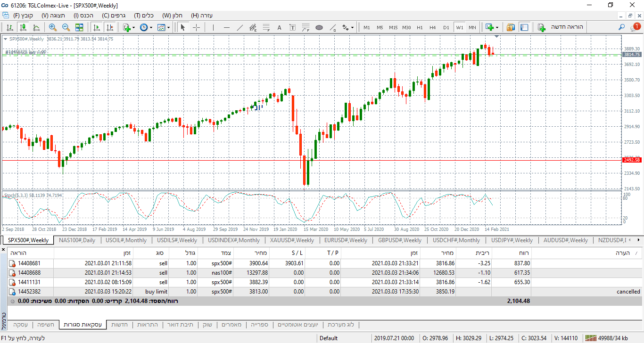This screenshot has width=644, height=343.
Task: Tile the chart windows
Action: click(79, 27)
